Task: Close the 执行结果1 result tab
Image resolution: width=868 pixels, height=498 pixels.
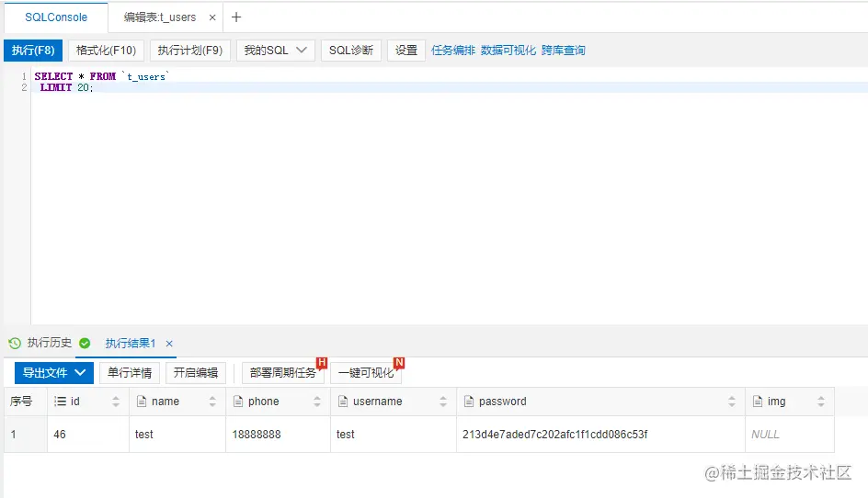Action: tap(169, 344)
